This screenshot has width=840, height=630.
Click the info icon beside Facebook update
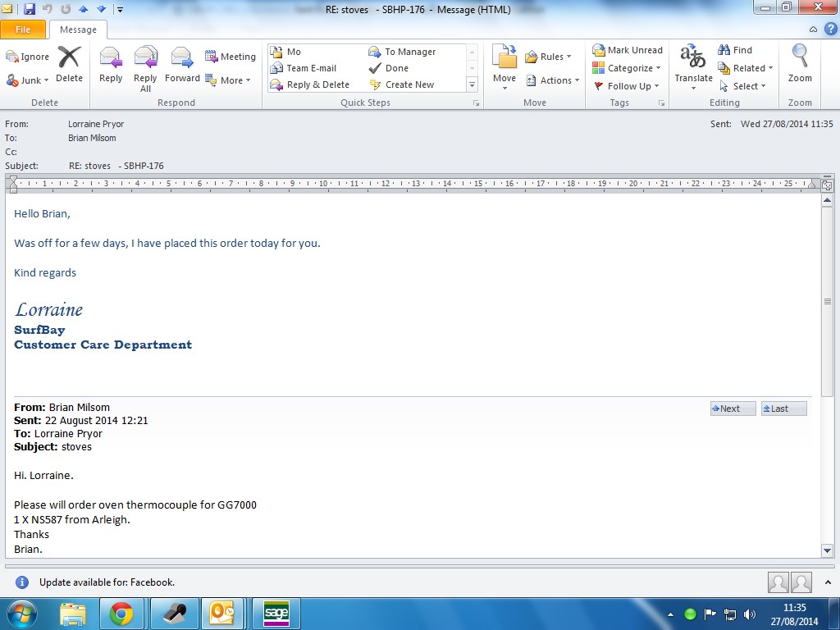tap(22, 582)
